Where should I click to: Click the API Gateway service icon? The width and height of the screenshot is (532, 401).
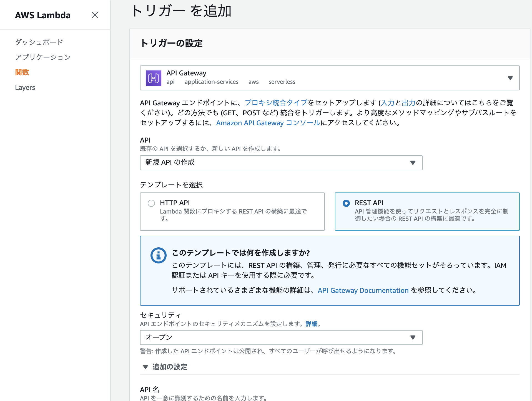coord(154,78)
